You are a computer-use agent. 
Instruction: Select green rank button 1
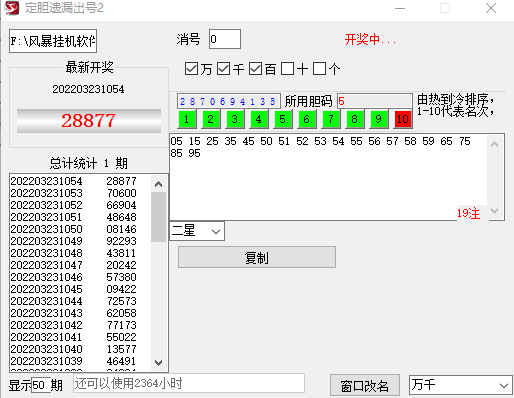(186, 119)
